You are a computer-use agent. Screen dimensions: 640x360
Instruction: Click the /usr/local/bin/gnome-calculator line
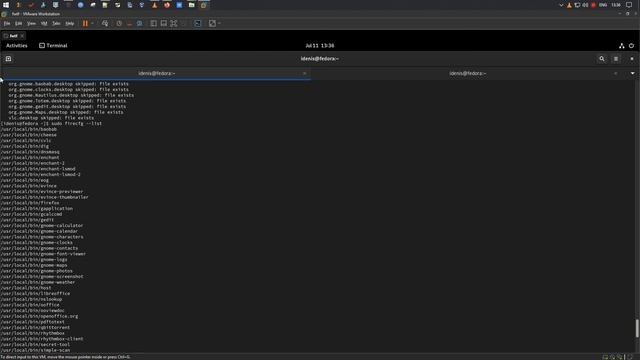coord(42,226)
